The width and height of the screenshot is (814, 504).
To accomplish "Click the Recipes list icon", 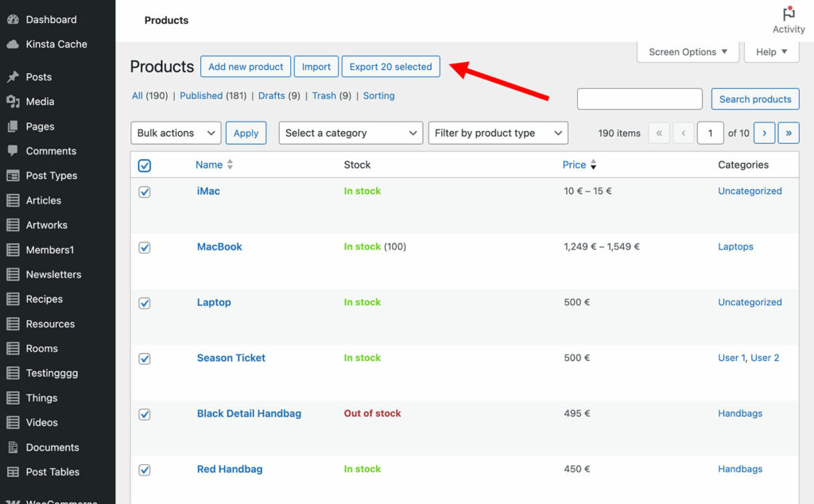I will pyautogui.click(x=13, y=299).
